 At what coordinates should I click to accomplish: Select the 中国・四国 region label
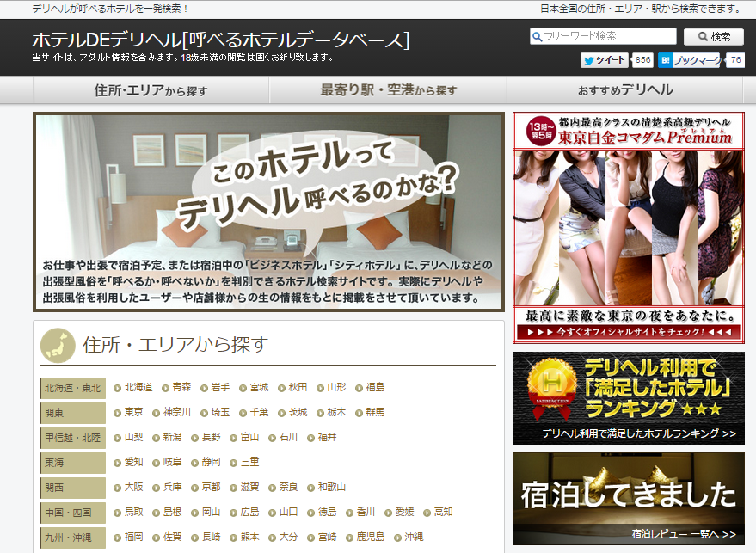click(73, 513)
